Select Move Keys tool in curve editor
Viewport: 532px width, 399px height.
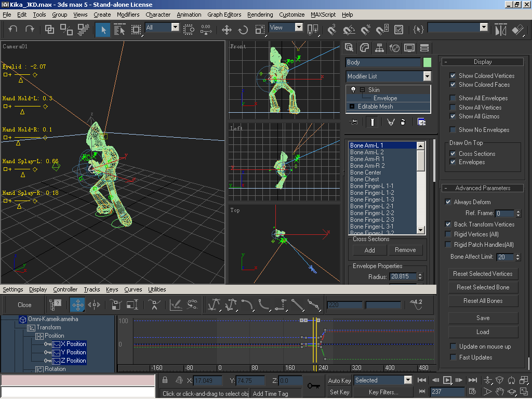77,304
